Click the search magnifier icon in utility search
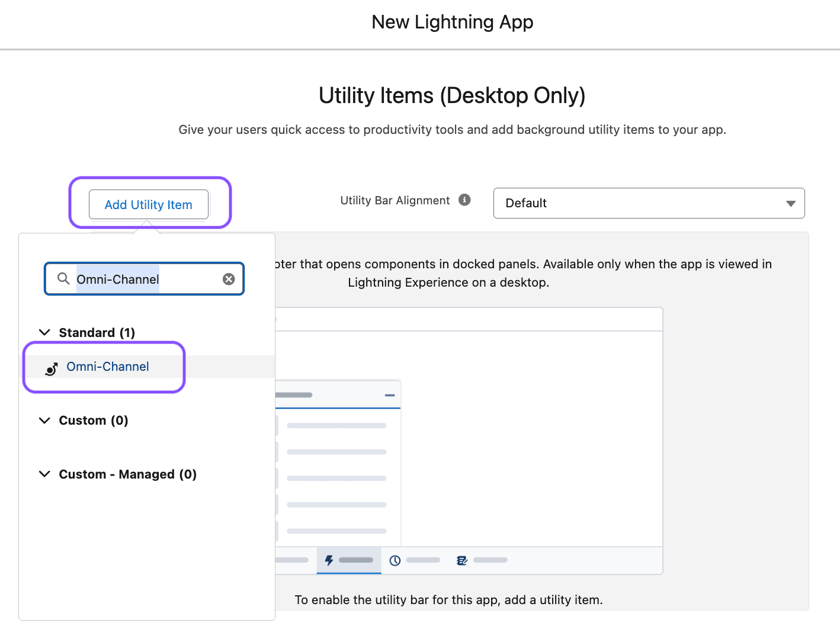The width and height of the screenshot is (840, 629). [63, 278]
